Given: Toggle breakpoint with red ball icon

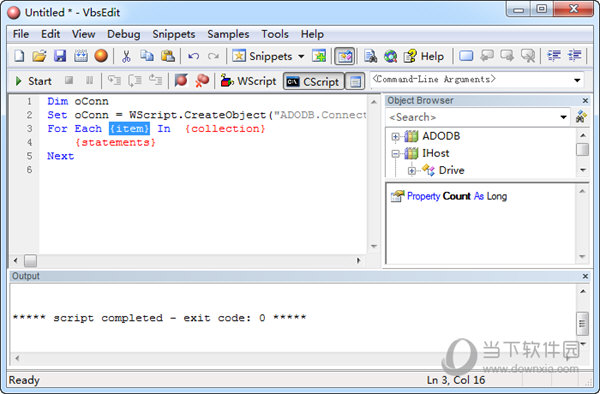Looking at the screenshot, I should point(181,80).
